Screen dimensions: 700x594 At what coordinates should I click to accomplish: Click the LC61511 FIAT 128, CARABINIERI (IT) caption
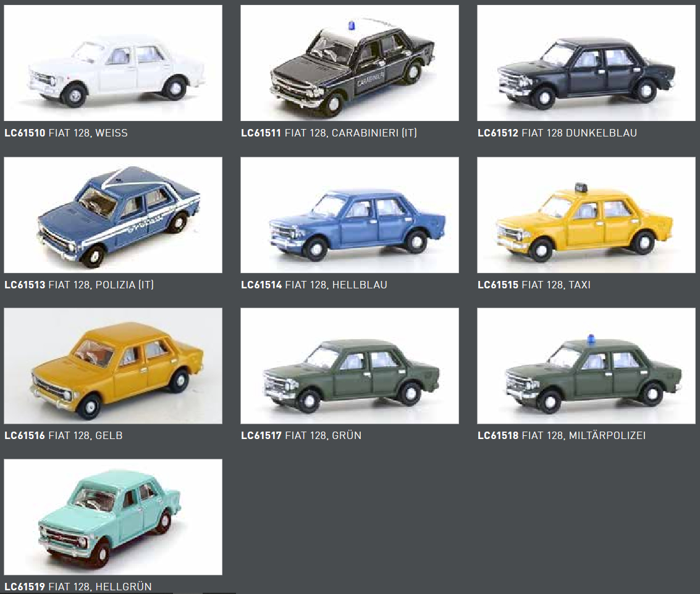(329, 133)
